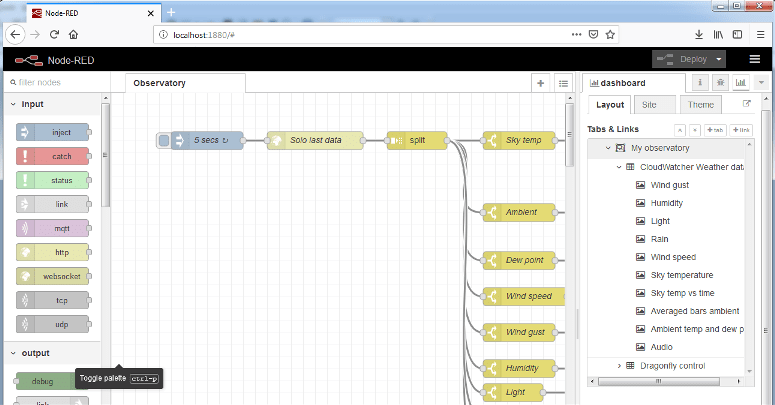
Task: Click the add flow plus icon
Action: [541, 83]
